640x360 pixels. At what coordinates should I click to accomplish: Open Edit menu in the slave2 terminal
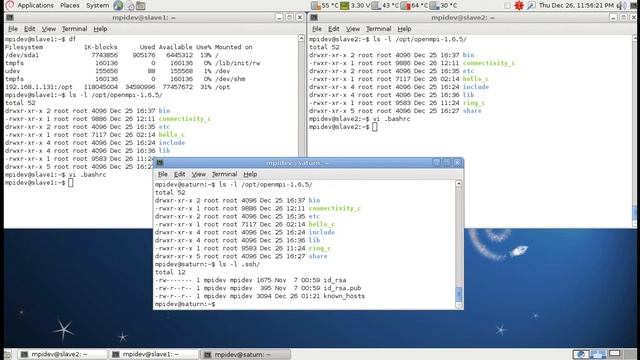click(333, 29)
